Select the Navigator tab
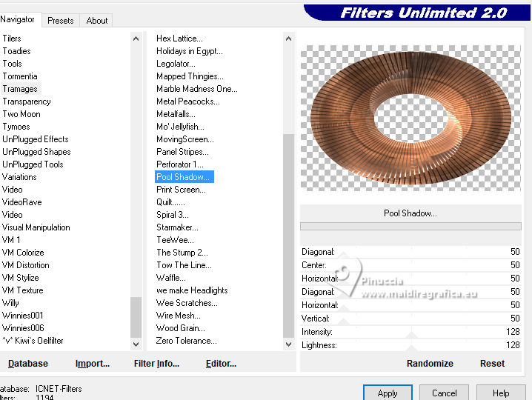This screenshot has width=532, height=400. click(x=18, y=19)
